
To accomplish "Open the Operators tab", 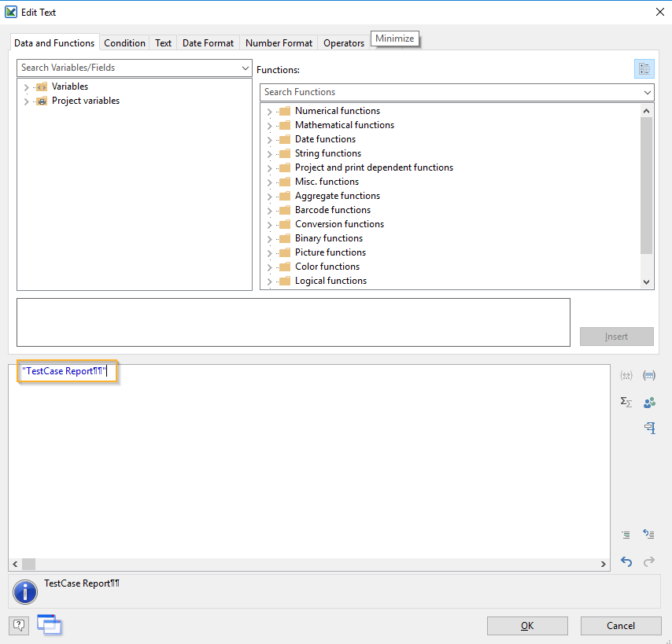I will click(344, 42).
